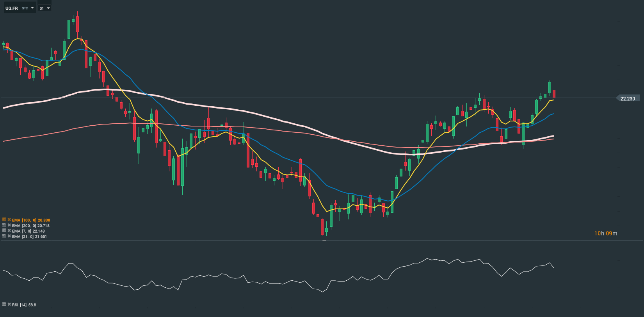Delete the EMA 7 indicator

click(x=9, y=231)
